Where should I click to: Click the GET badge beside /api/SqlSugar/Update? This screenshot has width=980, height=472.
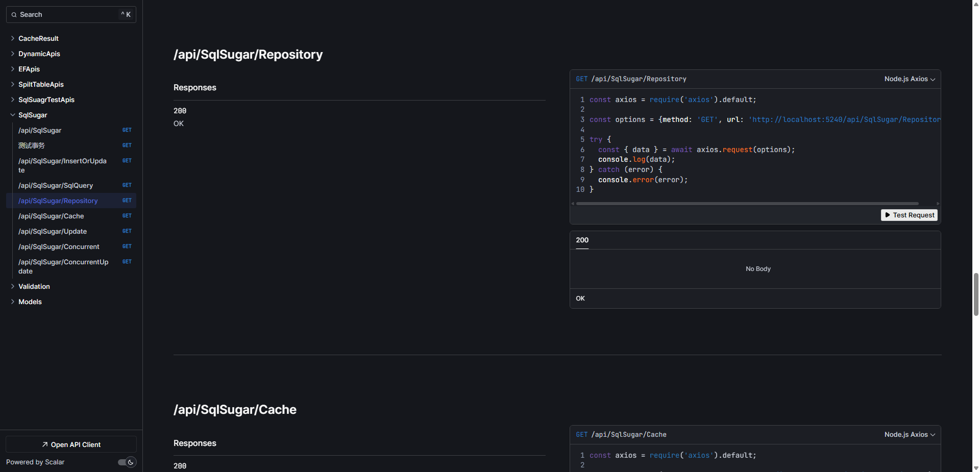127,231
